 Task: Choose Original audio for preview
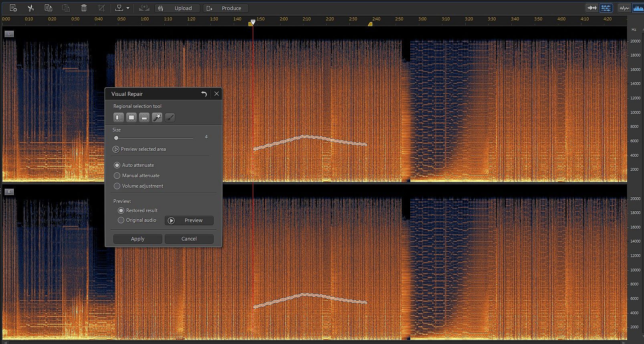tap(121, 220)
